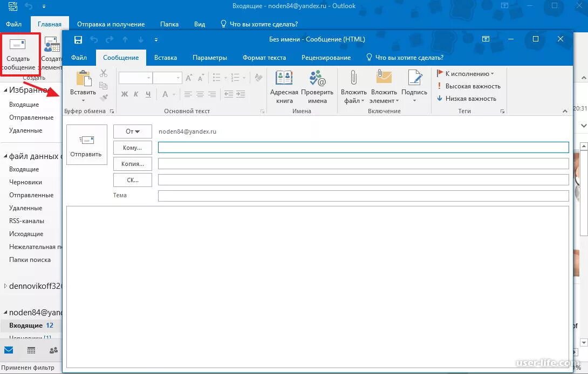Click the Copy icon
588x374 pixels.
[x=104, y=86]
